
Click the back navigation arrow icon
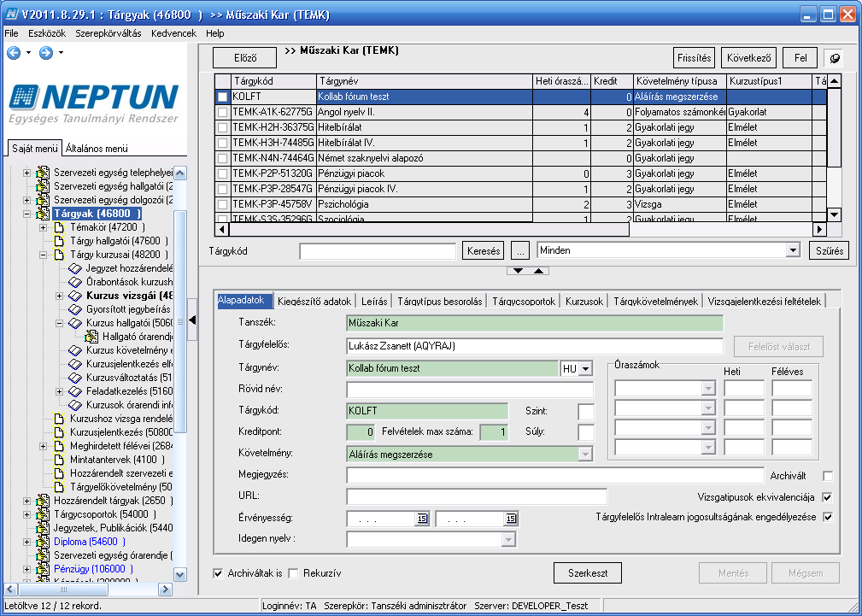pyautogui.click(x=14, y=53)
